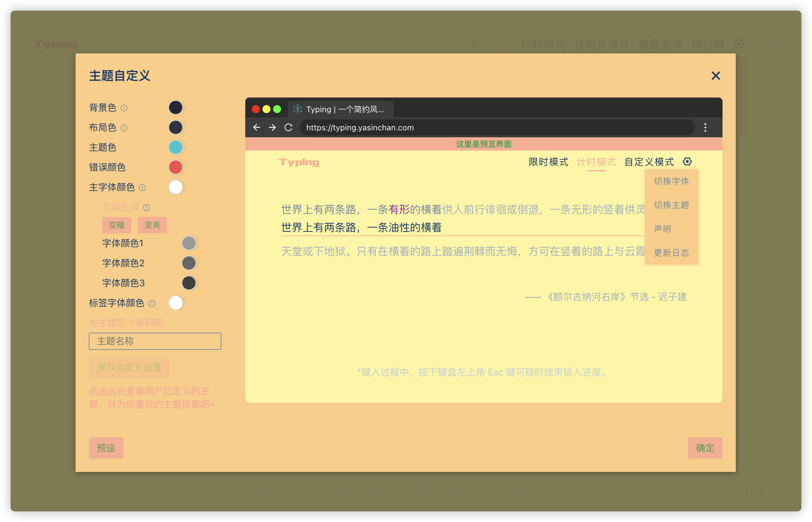Click the green window dot in preview
Image resolution: width=812 pixels, height=522 pixels.
277,109
